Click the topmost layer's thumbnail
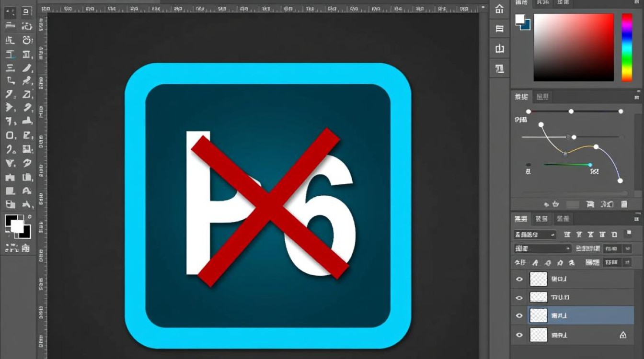The width and height of the screenshot is (644, 359). pyautogui.click(x=538, y=279)
